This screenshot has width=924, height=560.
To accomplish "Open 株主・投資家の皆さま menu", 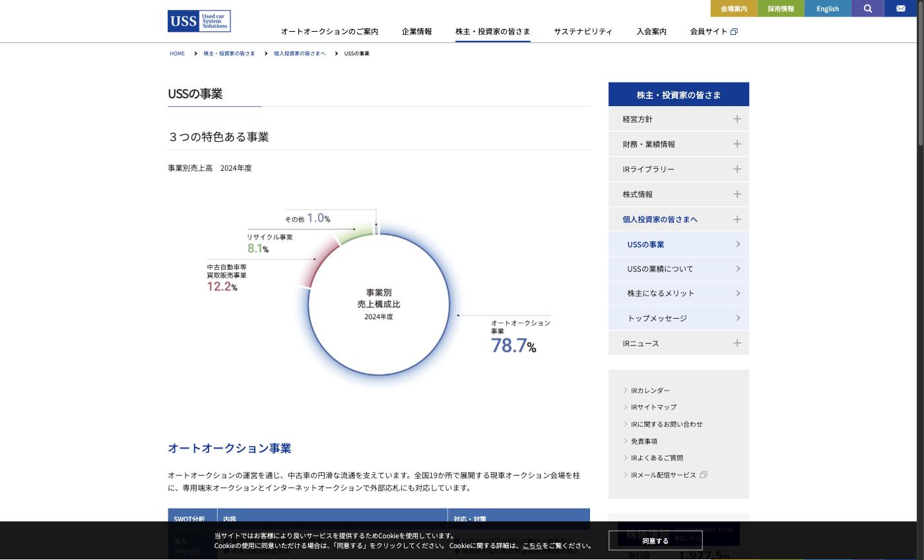I will pos(492,32).
